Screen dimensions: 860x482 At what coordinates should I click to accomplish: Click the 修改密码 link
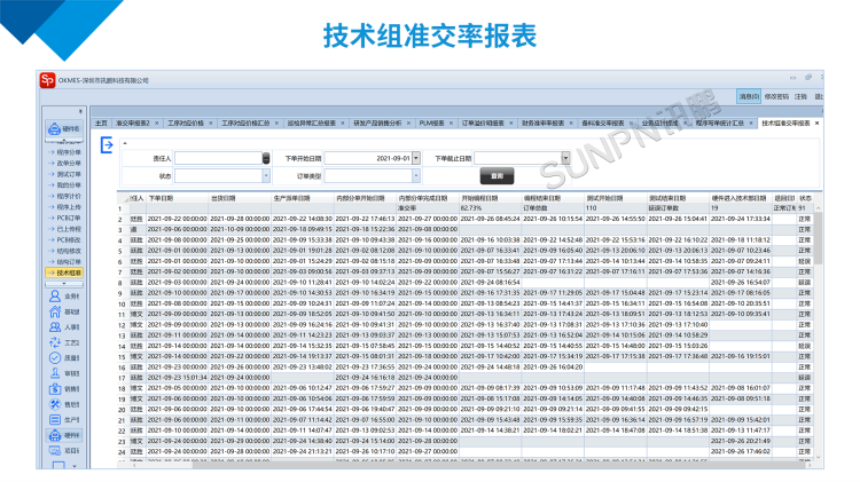click(776, 97)
